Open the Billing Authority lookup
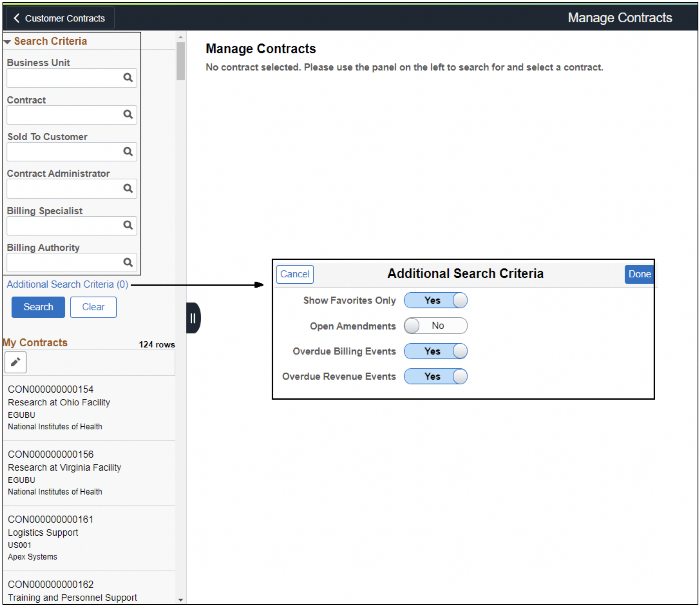The image size is (700, 606). (x=128, y=262)
